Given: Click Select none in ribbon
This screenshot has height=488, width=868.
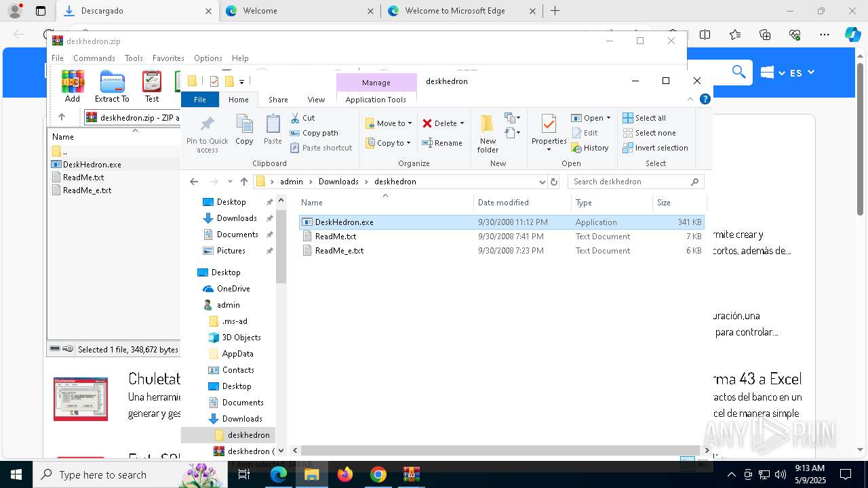Looking at the screenshot, I should point(649,133).
